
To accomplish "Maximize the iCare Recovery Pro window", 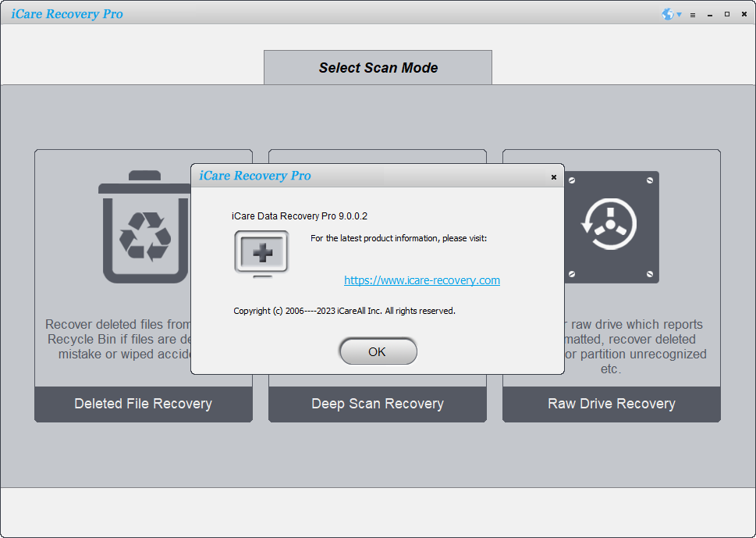I will (727, 15).
